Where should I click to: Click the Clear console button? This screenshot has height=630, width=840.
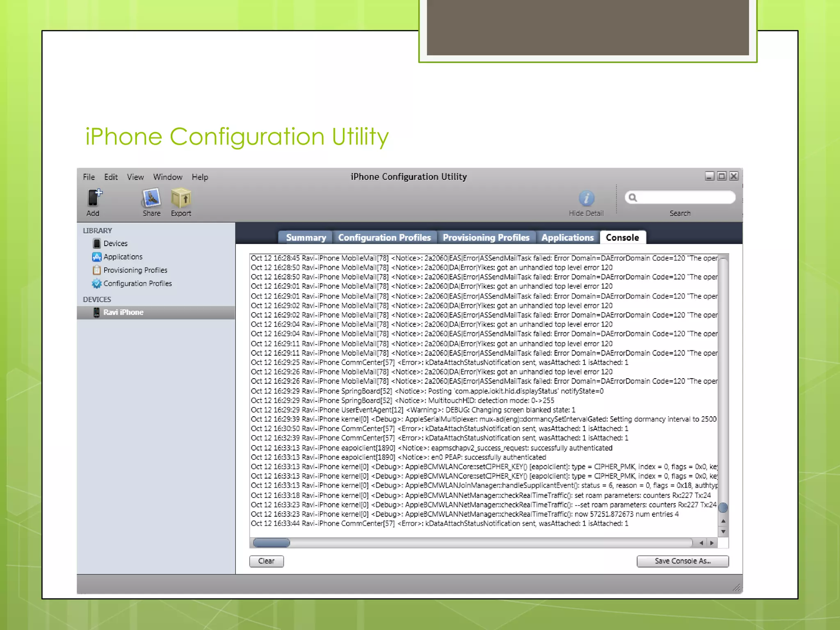pyautogui.click(x=267, y=561)
